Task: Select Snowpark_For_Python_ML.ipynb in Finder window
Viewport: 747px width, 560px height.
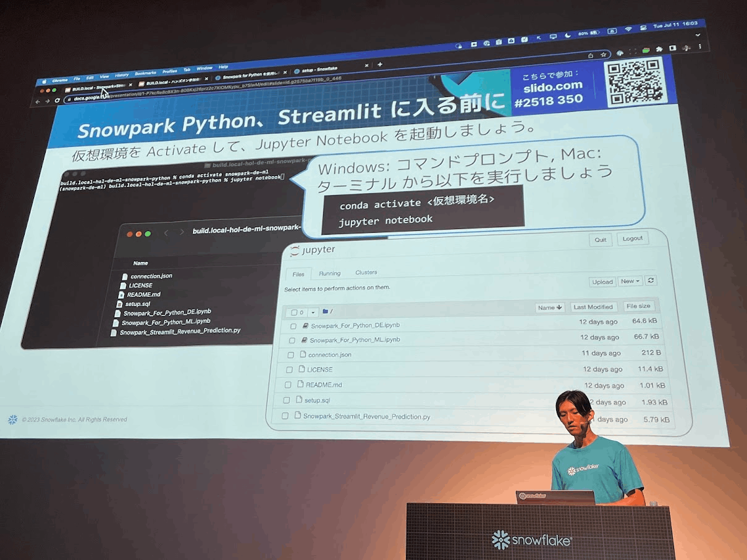Action: coord(166,322)
